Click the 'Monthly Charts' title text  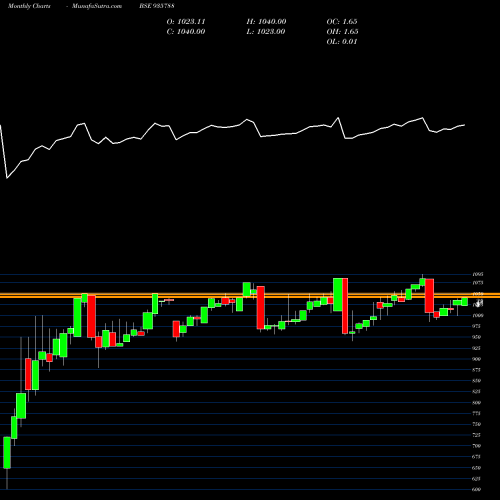(29, 6)
